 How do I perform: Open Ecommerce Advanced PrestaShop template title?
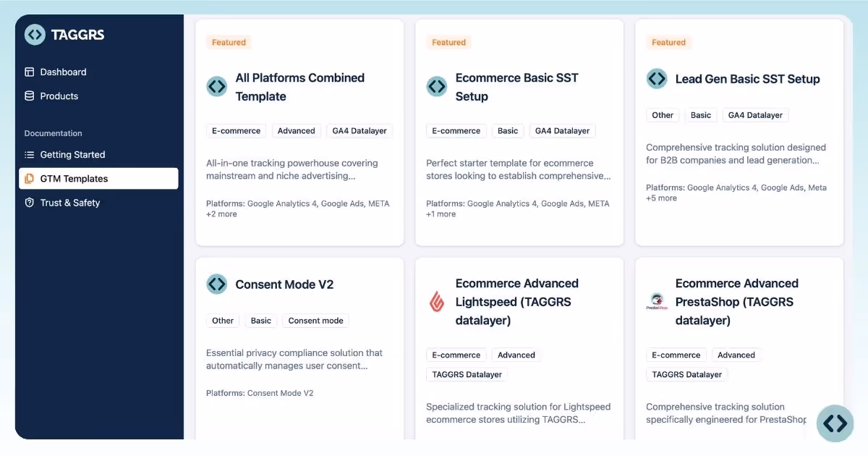[737, 302]
